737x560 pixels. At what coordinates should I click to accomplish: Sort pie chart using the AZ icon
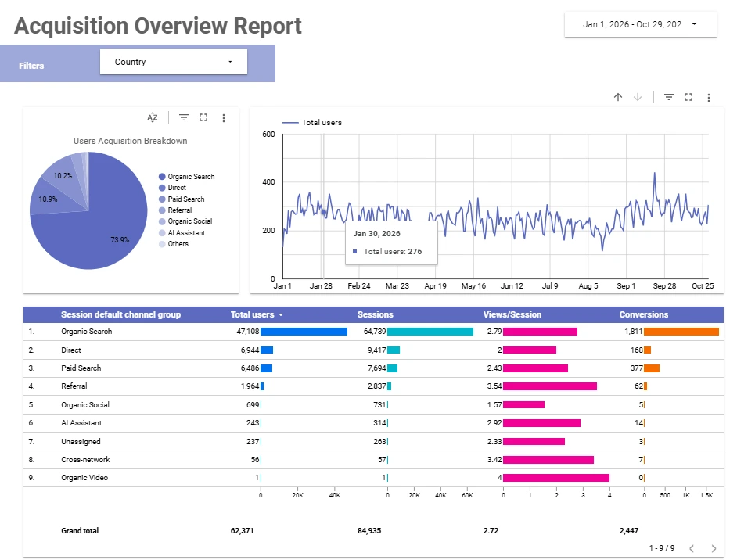point(153,117)
